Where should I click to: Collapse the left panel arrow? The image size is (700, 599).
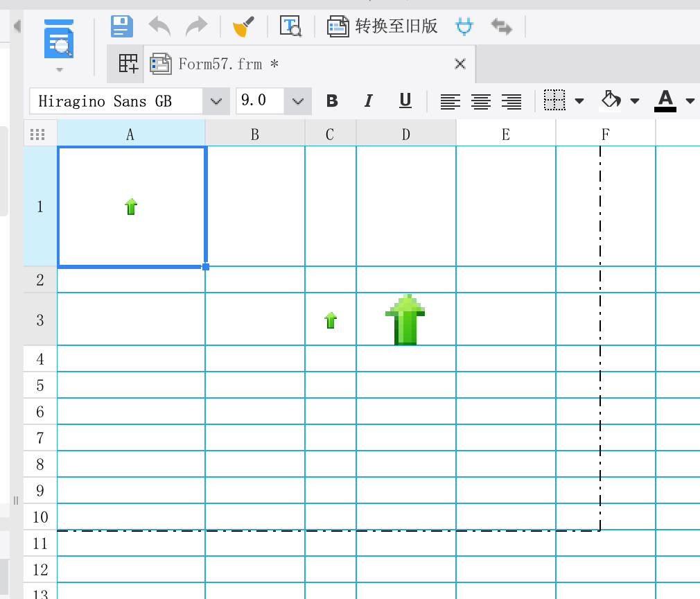[x=17, y=26]
